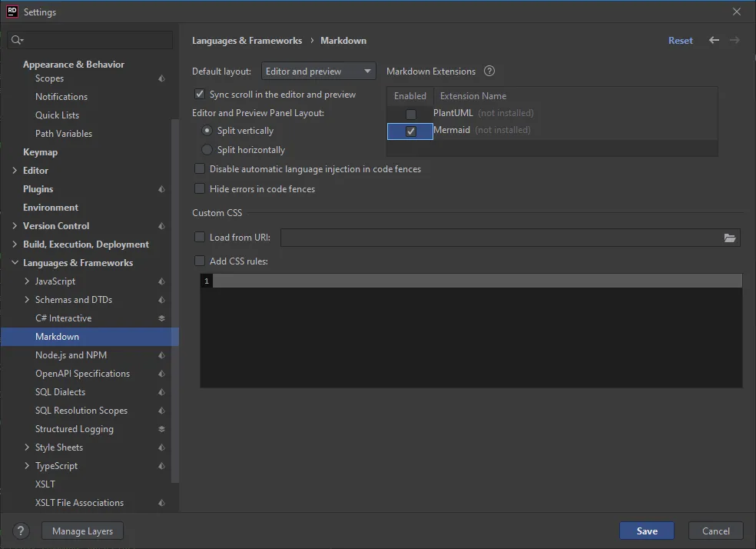Click the layer icon beside JavaScript

161,281
